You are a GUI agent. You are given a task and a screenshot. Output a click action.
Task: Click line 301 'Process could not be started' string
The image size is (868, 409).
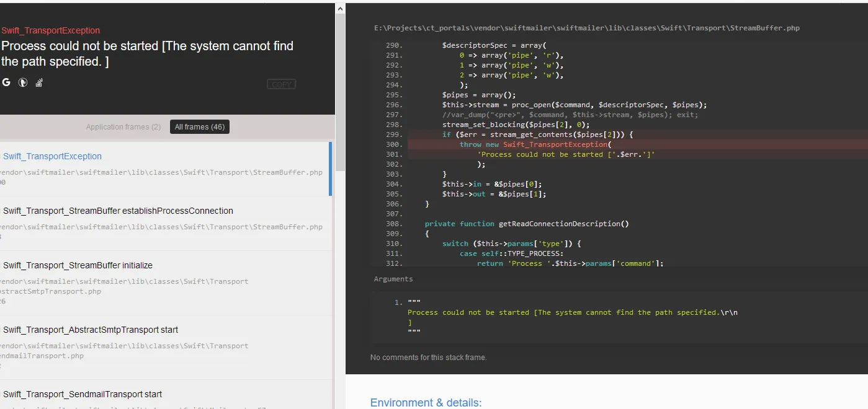coord(566,154)
